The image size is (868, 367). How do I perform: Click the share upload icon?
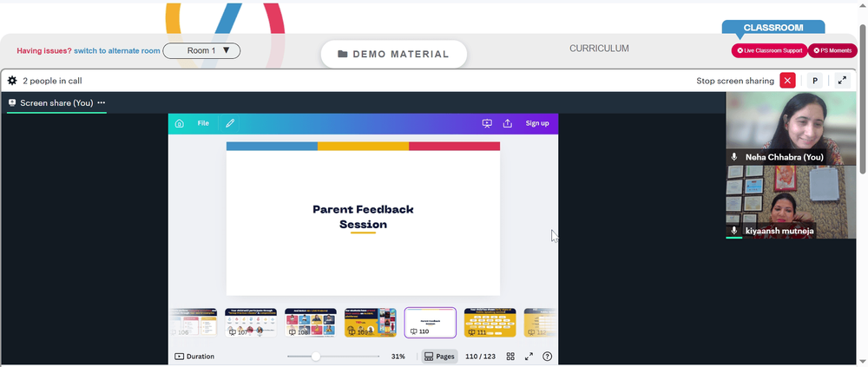point(507,123)
